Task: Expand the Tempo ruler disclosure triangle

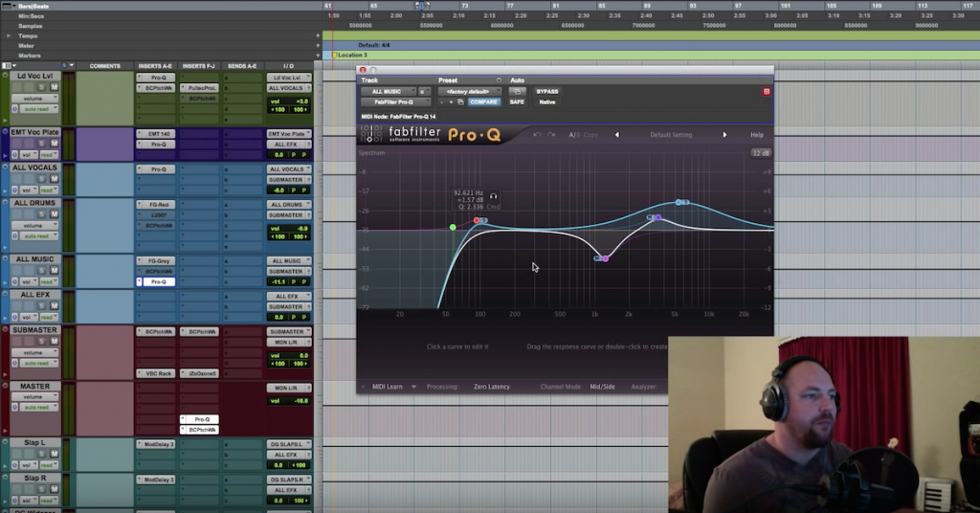Action: [8, 35]
